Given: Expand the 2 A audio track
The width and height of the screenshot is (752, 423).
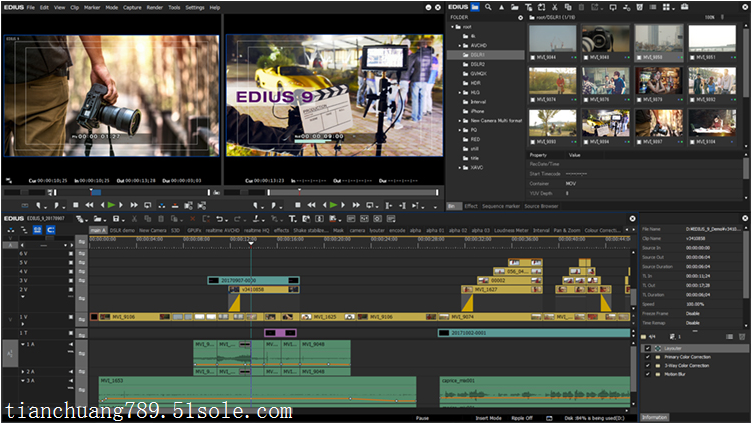Looking at the screenshot, I should pyautogui.click(x=23, y=372).
